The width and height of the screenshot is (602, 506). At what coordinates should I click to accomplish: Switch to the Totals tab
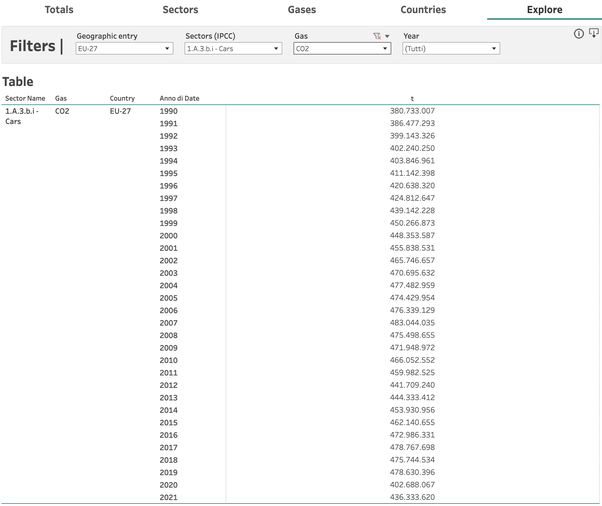[x=59, y=10]
